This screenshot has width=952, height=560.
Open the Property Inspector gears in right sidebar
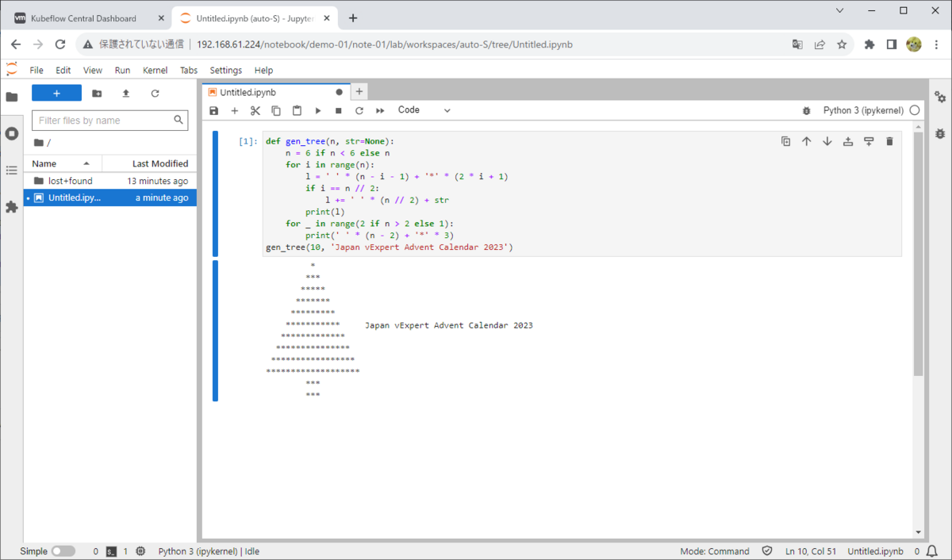(x=940, y=97)
